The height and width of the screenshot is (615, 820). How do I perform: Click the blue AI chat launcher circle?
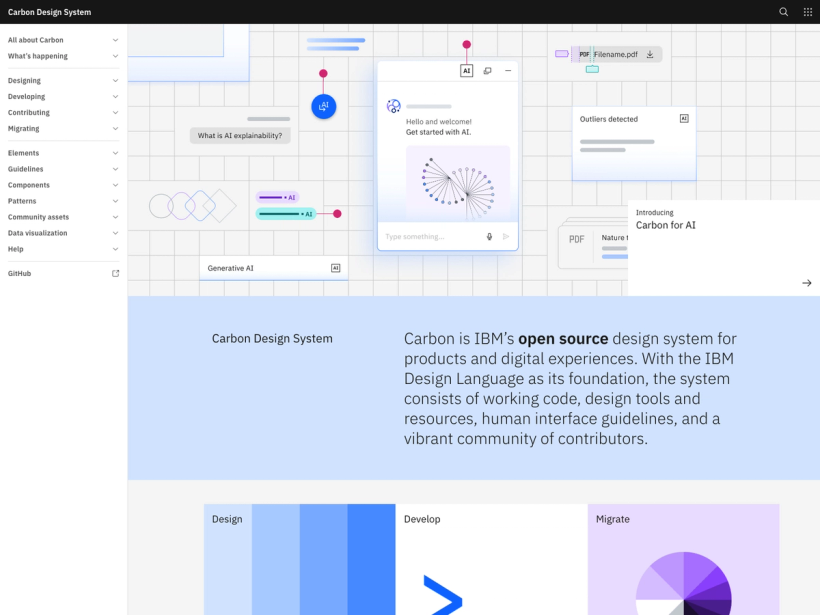pos(324,107)
